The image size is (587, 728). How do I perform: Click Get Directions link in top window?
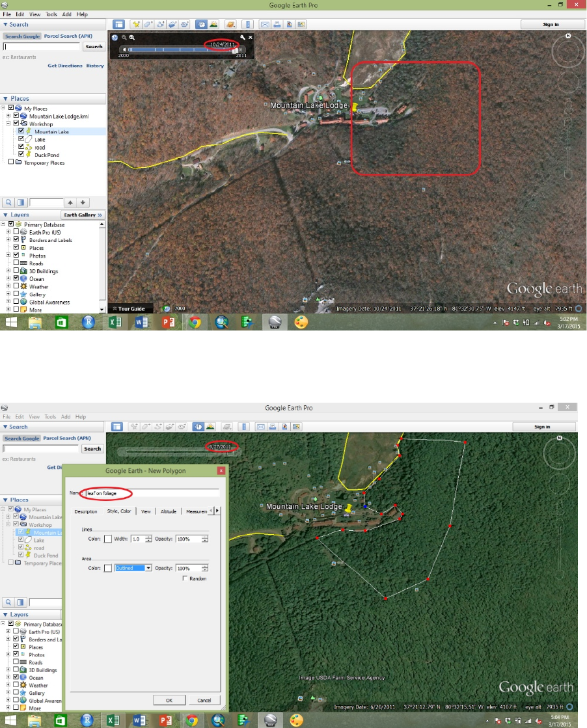point(65,66)
